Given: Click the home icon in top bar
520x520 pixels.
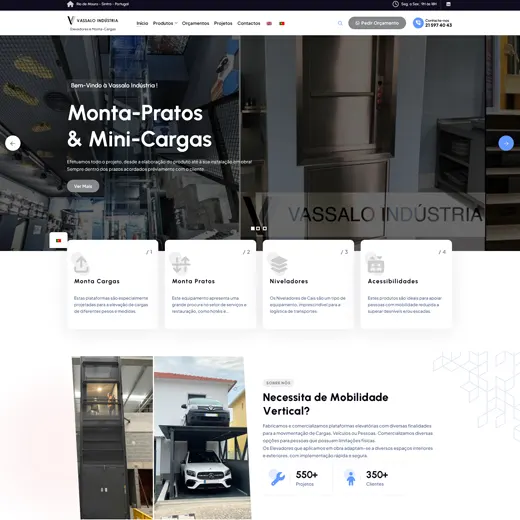Looking at the screenshot, I should [x=70, y=4].
